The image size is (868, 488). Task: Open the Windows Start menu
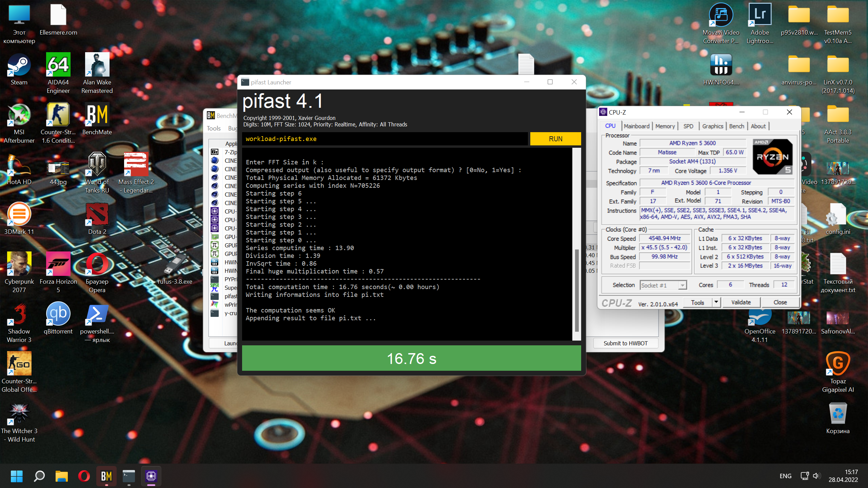(17, 476)
